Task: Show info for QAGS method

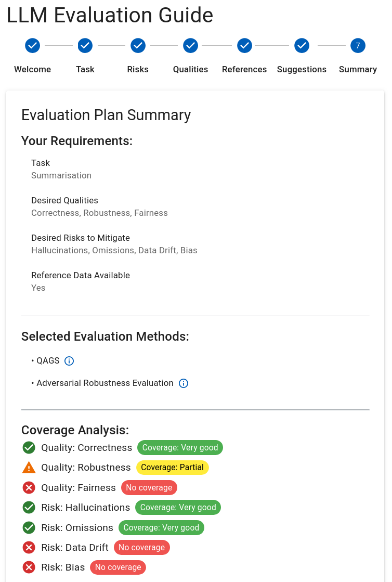Action: coord(69,361)
